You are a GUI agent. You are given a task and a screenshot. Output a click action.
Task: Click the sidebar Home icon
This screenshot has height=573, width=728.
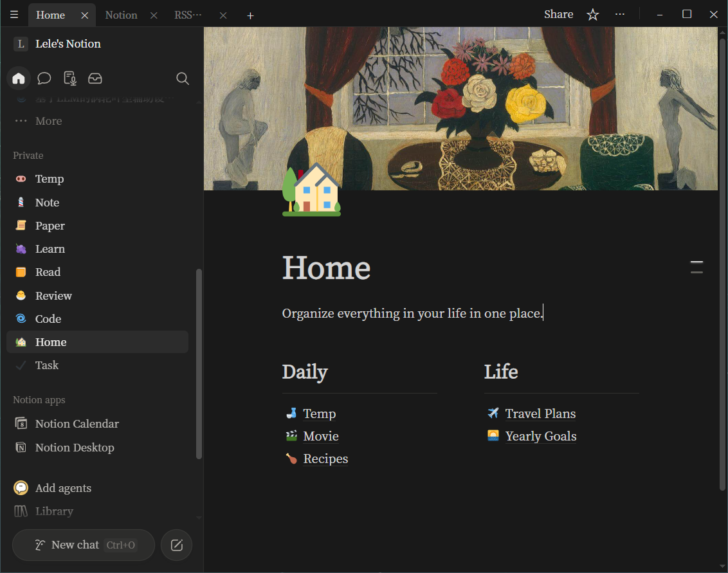click(19, 78)
